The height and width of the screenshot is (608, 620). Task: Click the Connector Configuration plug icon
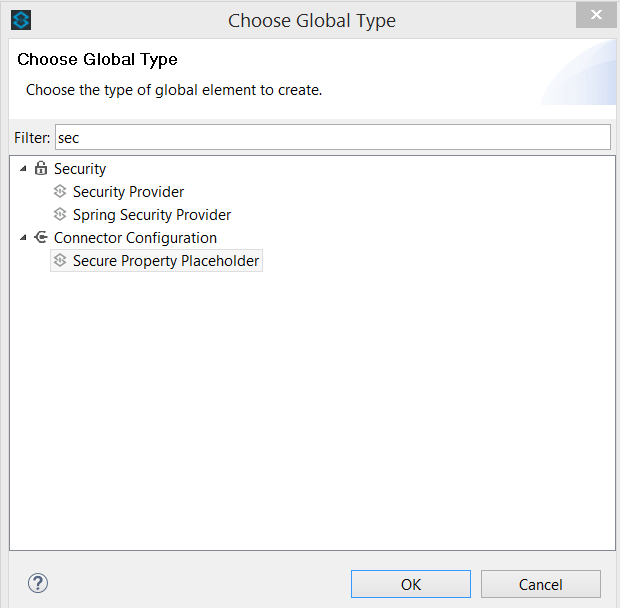pos(41,238)
